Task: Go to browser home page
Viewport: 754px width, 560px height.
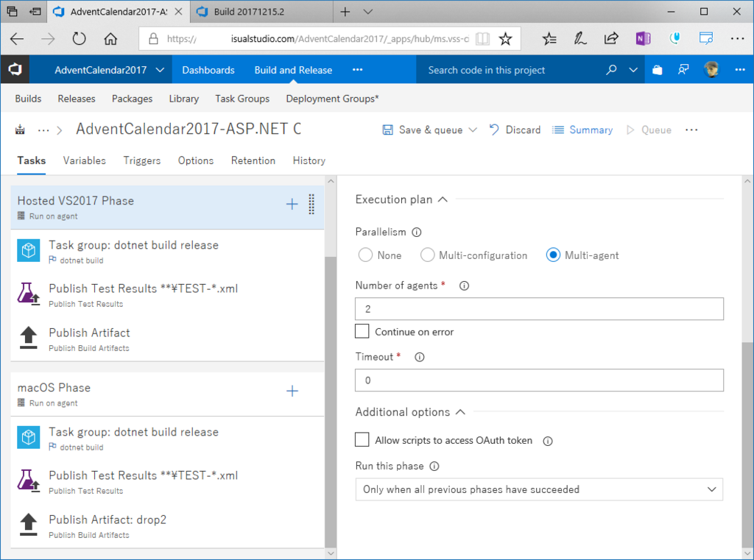Action: 110,38
